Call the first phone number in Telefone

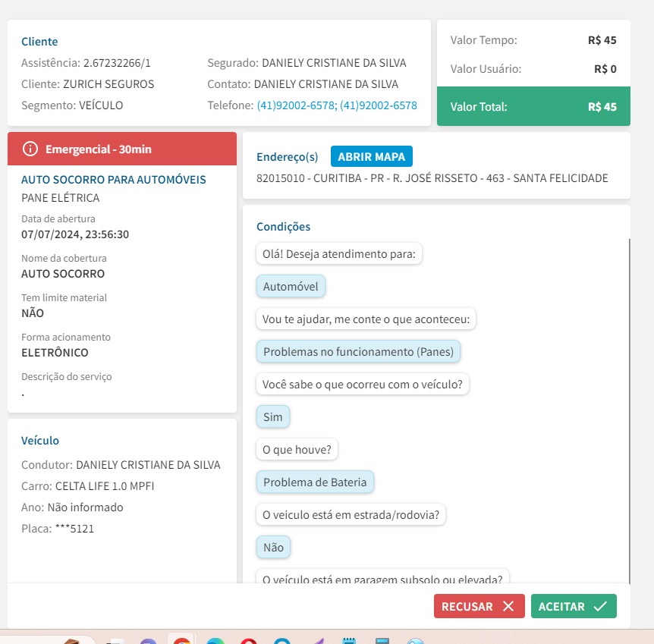[297, 105]
